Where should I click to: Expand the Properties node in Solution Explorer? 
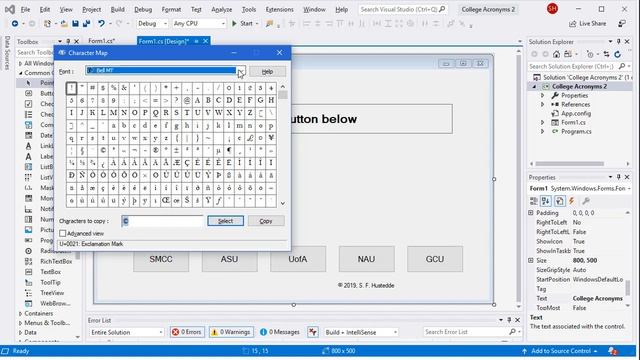[x=542, y=96]
